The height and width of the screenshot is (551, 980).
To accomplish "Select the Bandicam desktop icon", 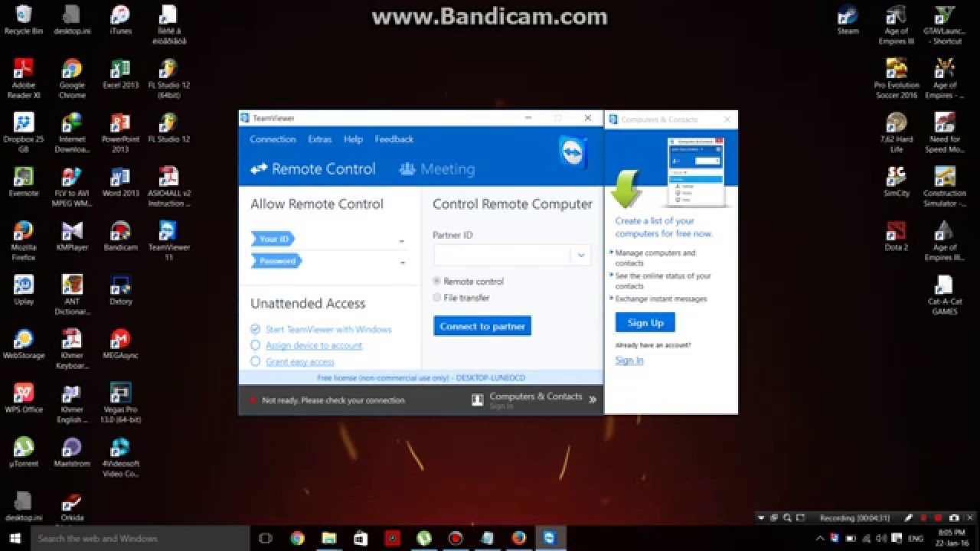I will coord(120,236).
